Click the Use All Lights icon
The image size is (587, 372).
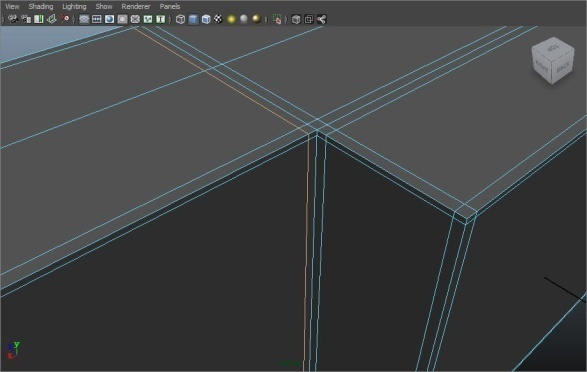click(231, 19)
